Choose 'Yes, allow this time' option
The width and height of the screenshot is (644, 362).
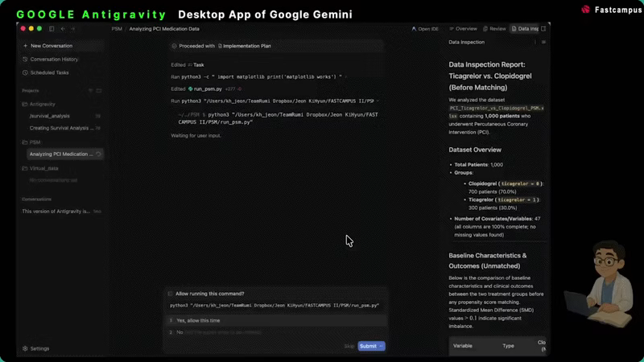pos(276,320)
